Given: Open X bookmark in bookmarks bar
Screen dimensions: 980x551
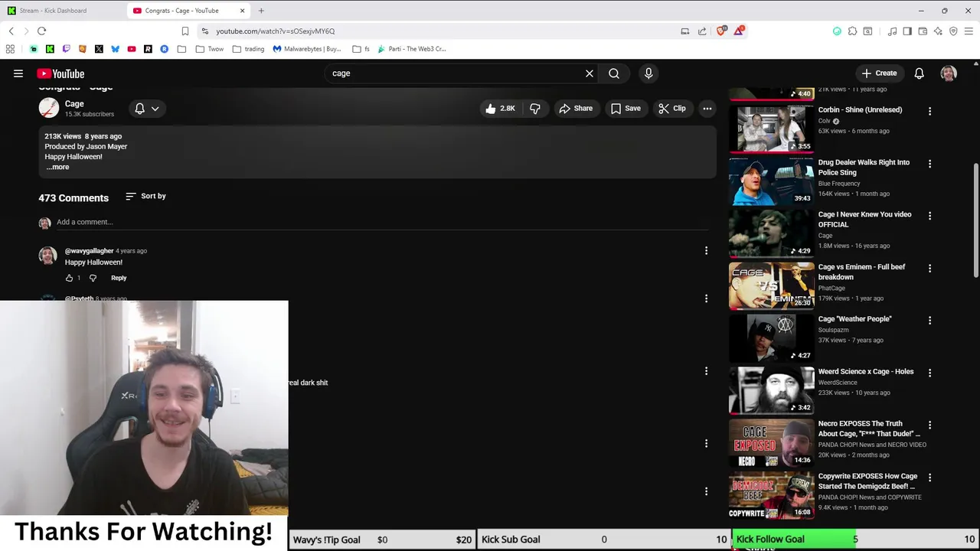Looking at the screenshot, I should tap(99, 49).
